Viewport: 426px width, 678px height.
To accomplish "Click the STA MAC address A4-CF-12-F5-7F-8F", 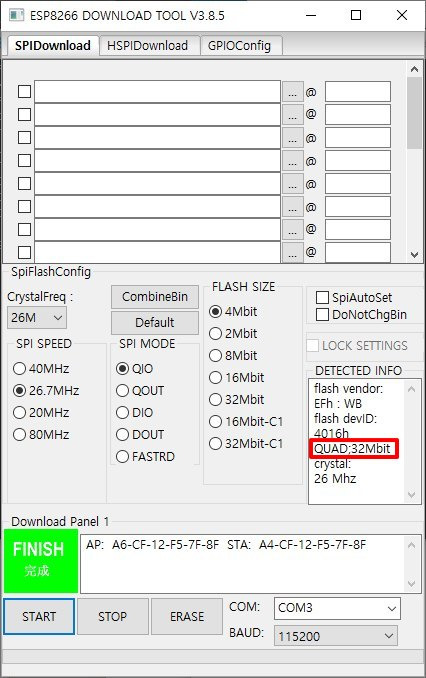I will [x=312, y=544].
